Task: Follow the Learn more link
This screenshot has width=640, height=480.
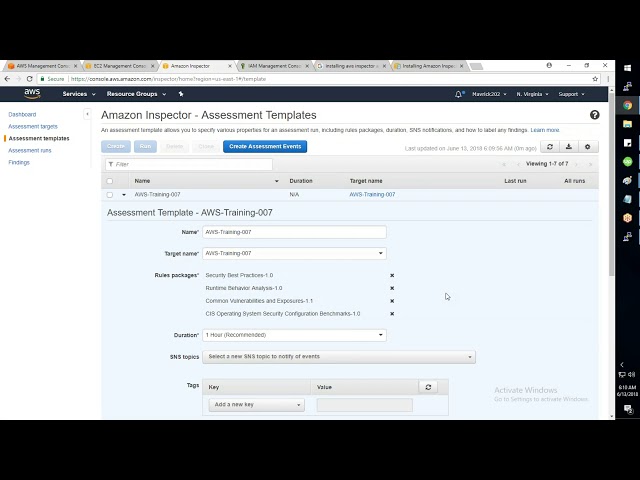Action: coord(544,130)
